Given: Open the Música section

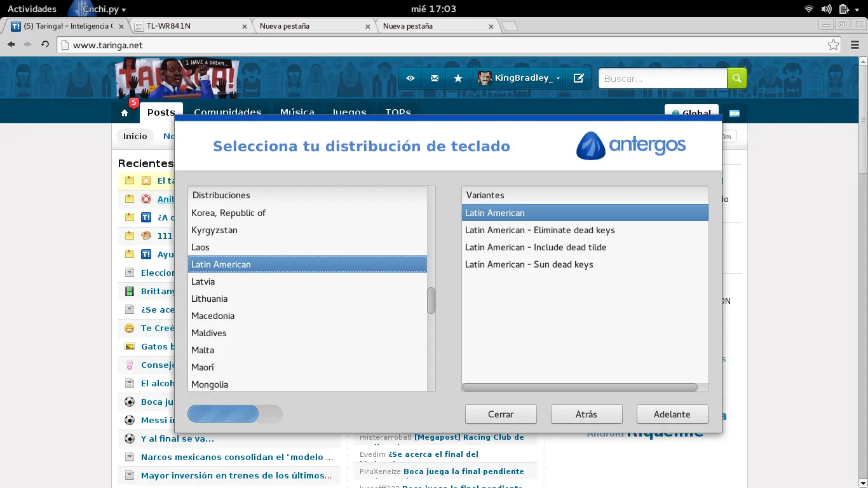Looking at the screenshot, I should (297, 112).
